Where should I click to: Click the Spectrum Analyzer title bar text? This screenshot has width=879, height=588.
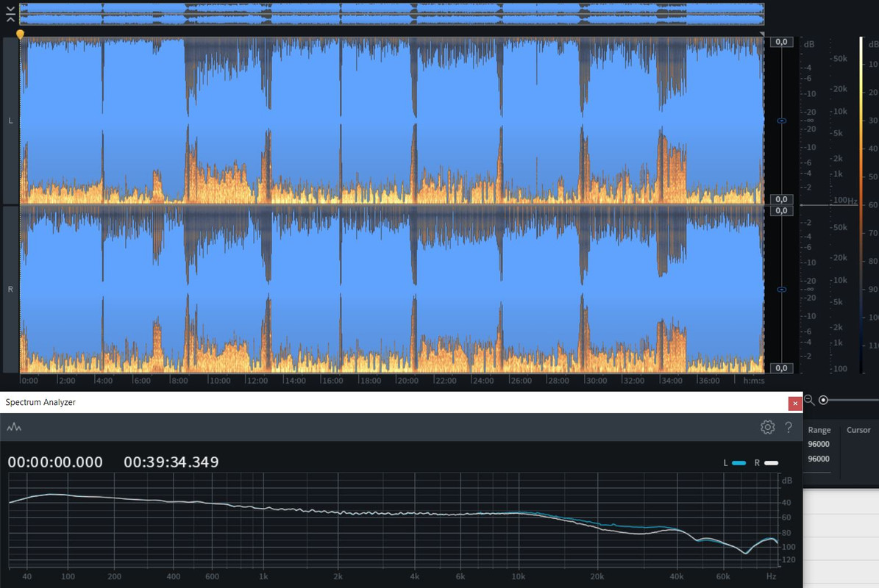click(40, 402)
